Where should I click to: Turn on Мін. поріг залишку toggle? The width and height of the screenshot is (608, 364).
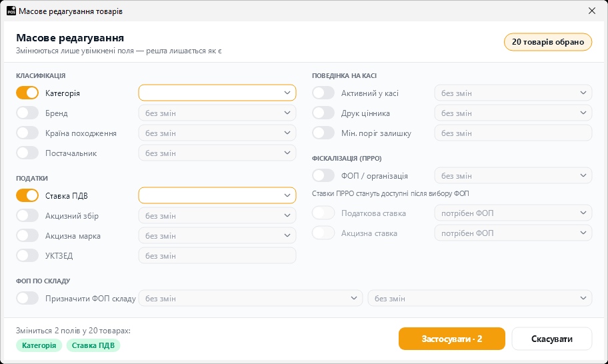pyautogui.click(x=323, y=133)
